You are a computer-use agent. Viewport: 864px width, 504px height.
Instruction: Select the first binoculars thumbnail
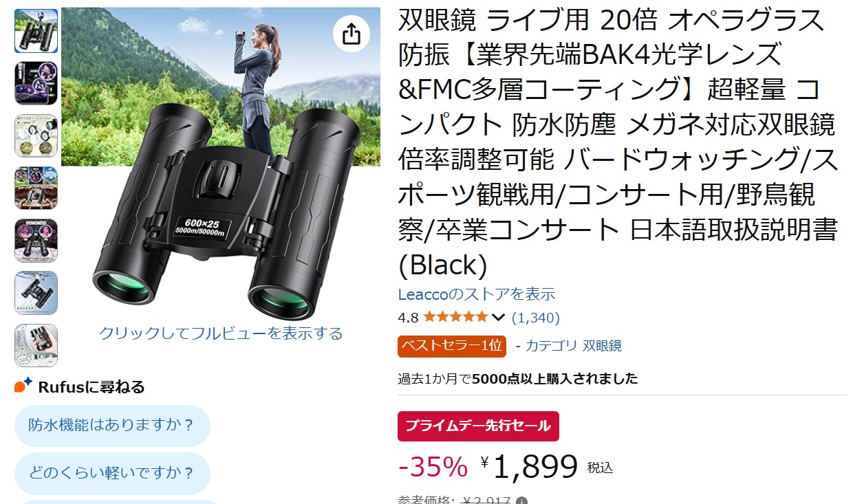[36, 31]
